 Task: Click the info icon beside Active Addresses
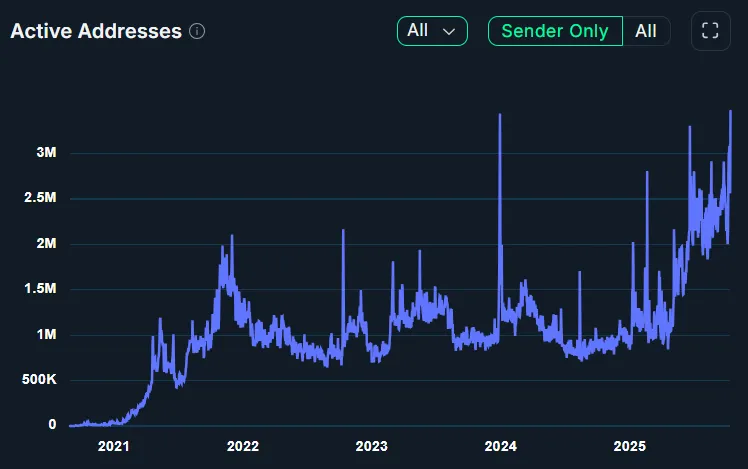(x=197, y=31)
